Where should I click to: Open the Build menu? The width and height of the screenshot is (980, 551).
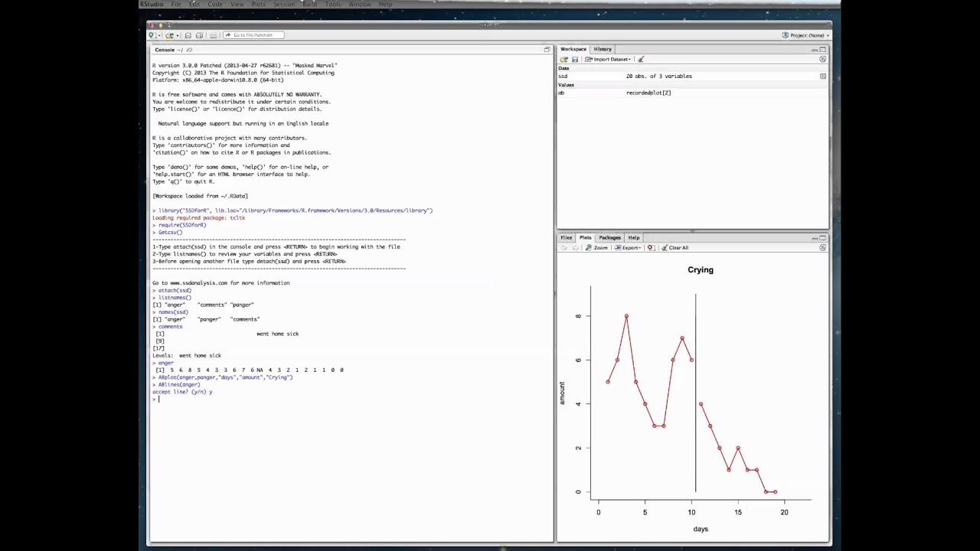(x=310, y=5)
